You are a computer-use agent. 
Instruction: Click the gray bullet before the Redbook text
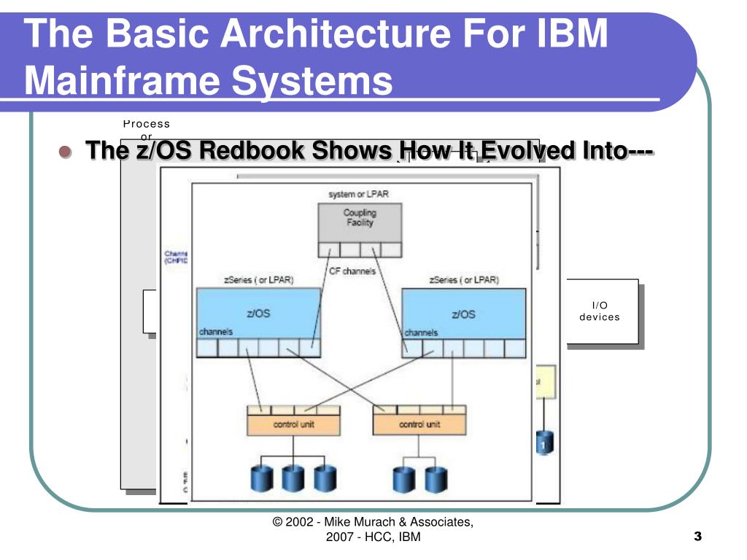(x=66, y=151)
